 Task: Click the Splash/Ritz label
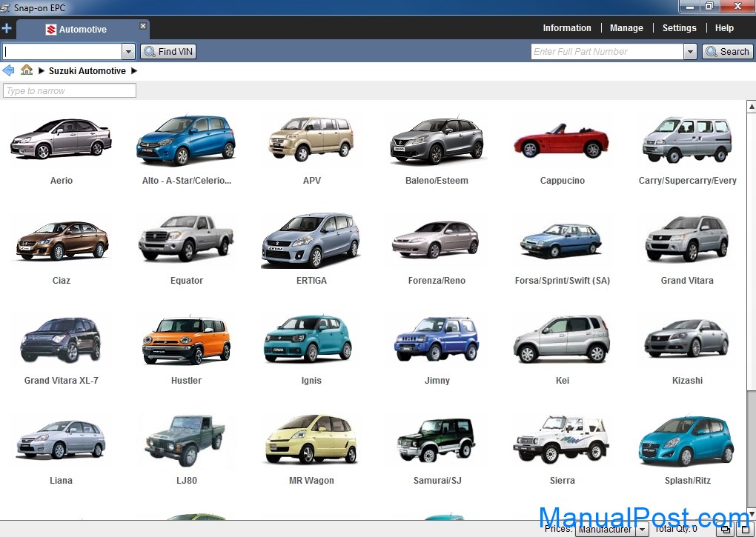688,480
